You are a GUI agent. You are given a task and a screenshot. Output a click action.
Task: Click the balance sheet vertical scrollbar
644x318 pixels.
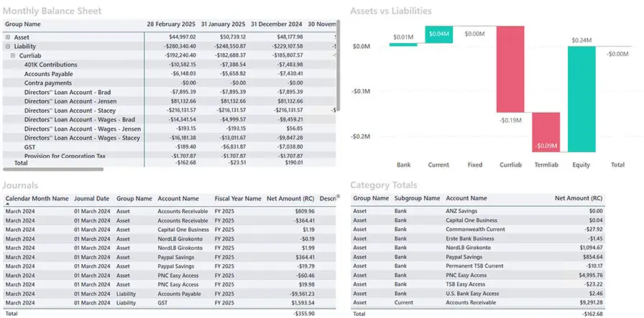pyautogui.click(x=339, y=65)
